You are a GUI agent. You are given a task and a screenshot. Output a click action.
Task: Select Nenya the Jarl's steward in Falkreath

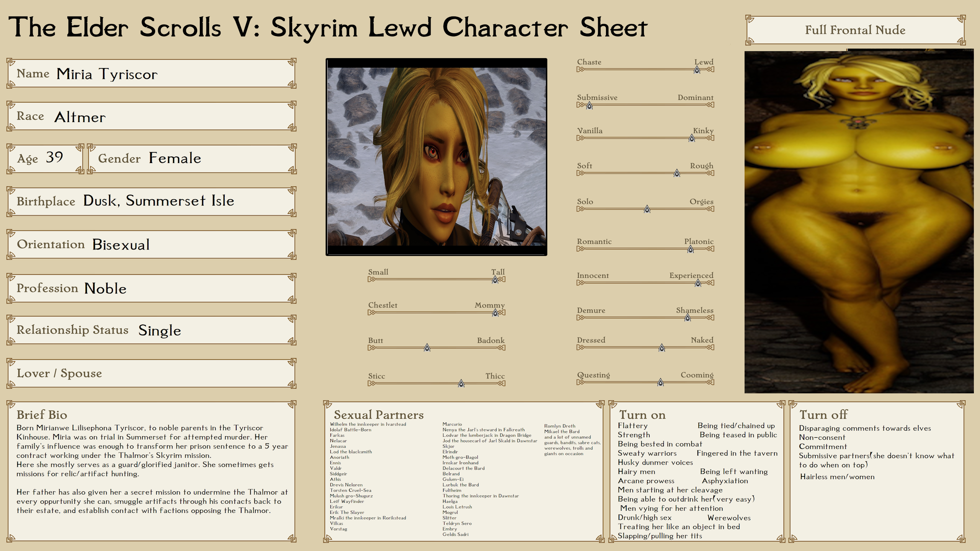pyautogui.click(x=483, y=430)
